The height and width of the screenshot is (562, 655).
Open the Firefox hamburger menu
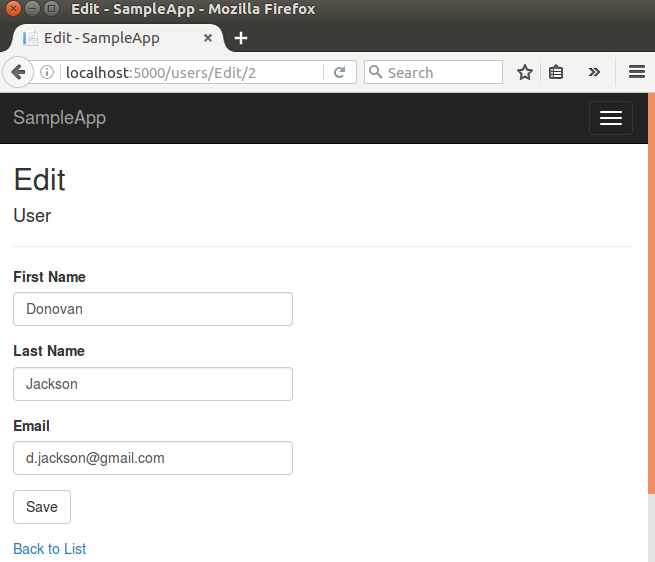(636, 72)
